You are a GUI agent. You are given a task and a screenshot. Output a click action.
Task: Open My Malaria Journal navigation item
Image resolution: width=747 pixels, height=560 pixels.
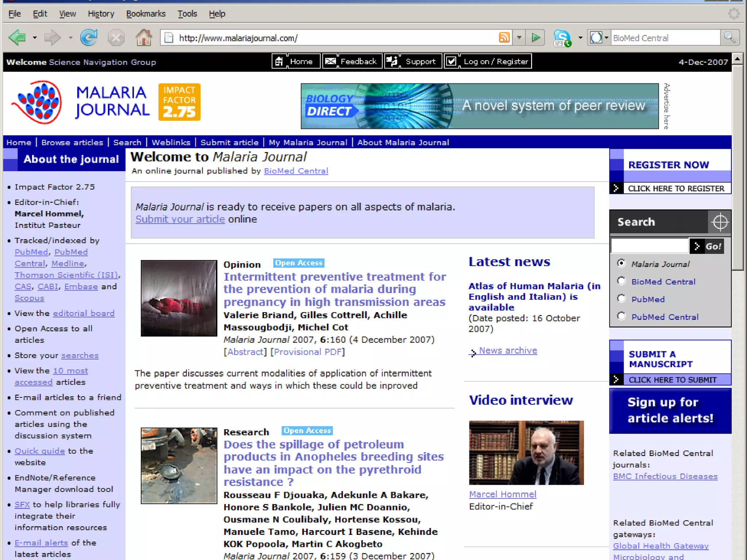point(308,143)
